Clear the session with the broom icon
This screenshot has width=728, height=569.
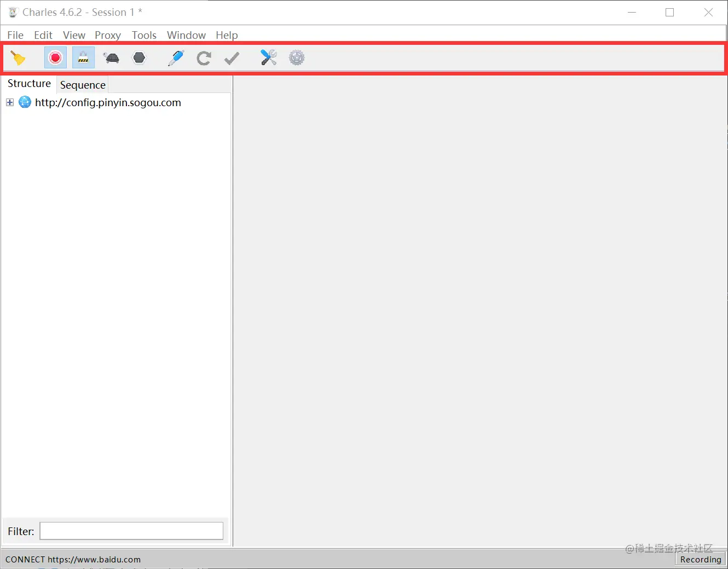[18, 57]
